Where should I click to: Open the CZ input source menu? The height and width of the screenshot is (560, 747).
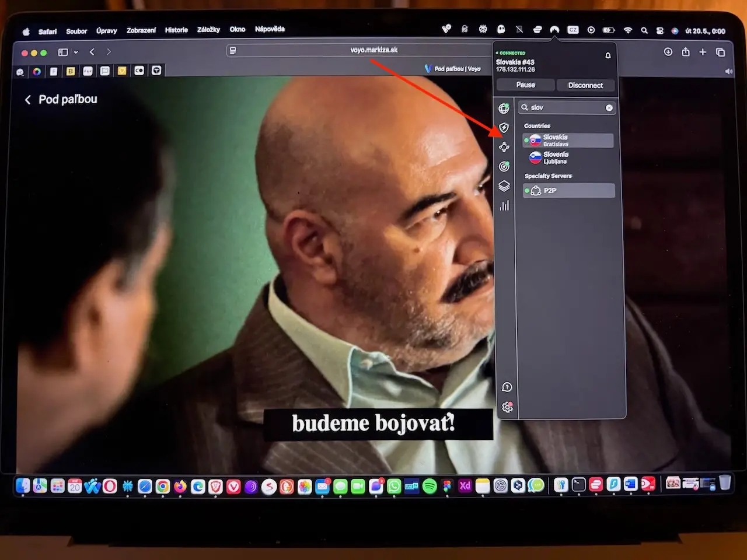tap(573, 30)
